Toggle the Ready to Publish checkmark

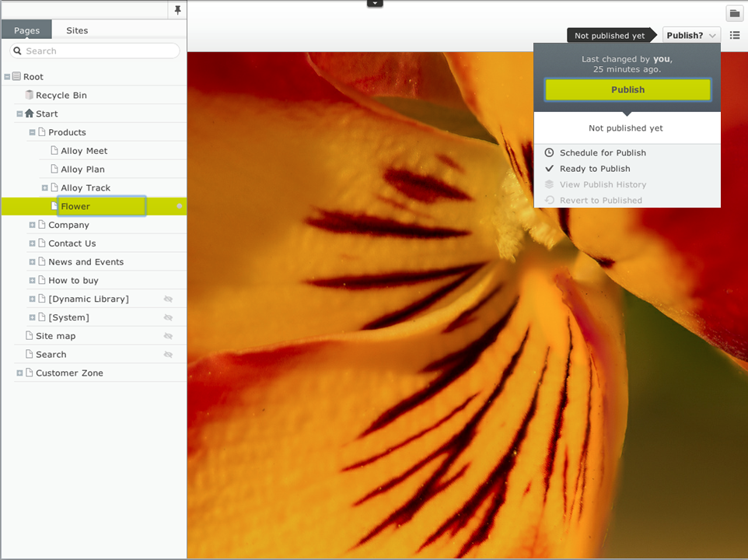pyautogui.click(x=549, y=169)
